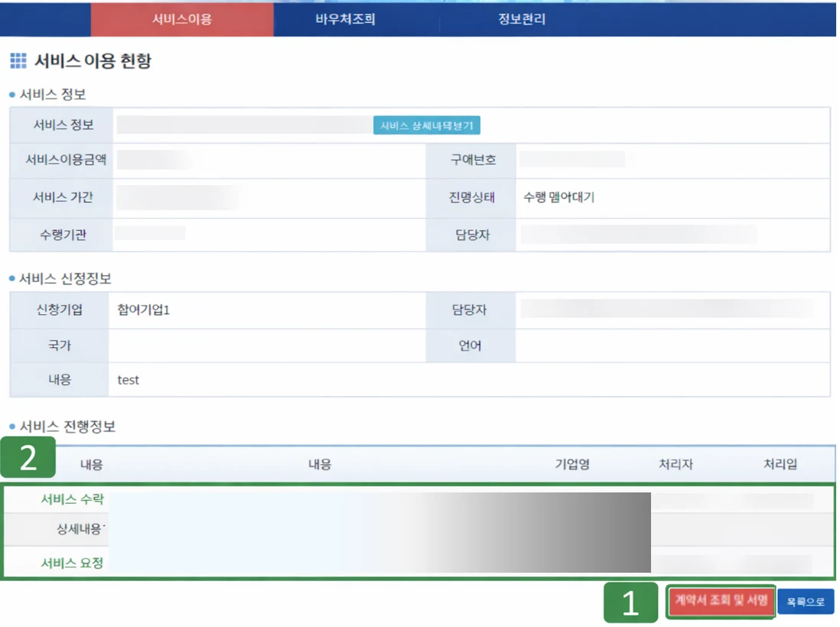Open the 서비스이용 tab
840x627 pixels.
coord(182,19)
